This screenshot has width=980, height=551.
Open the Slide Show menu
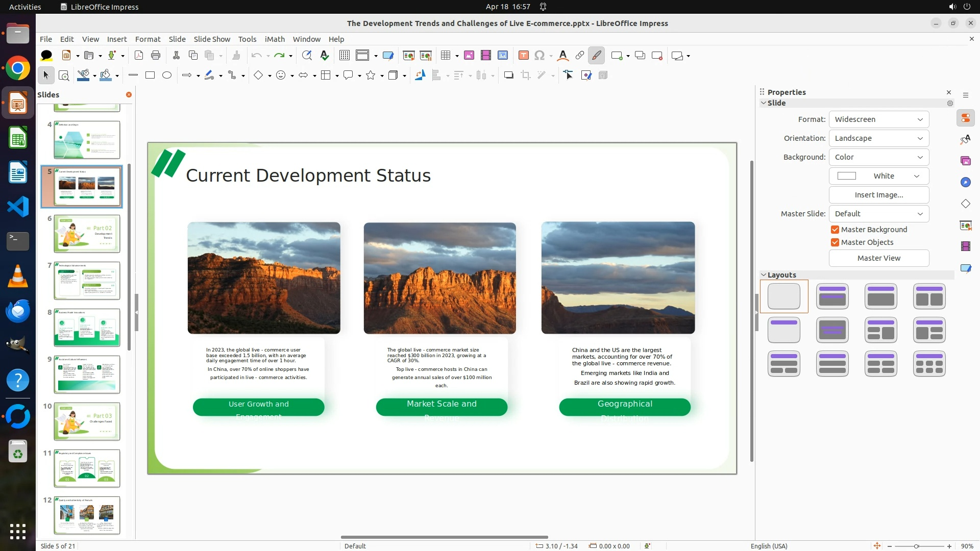pos(212,39)
